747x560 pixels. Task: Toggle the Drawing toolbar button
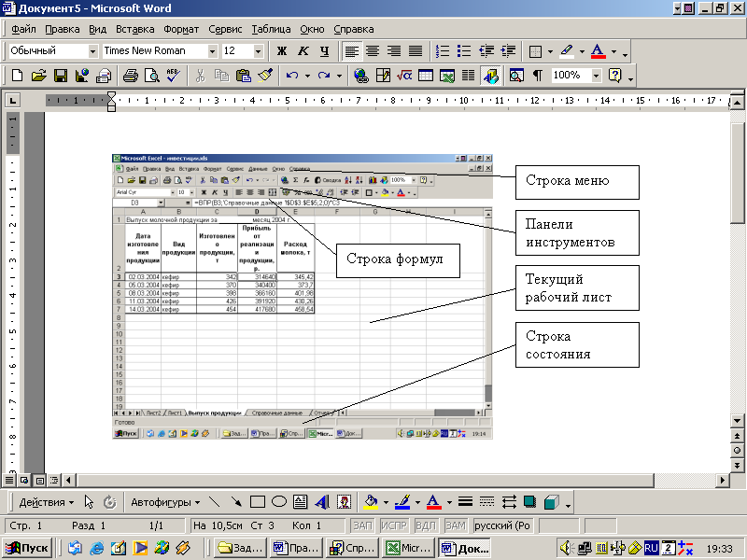(490, 76)
